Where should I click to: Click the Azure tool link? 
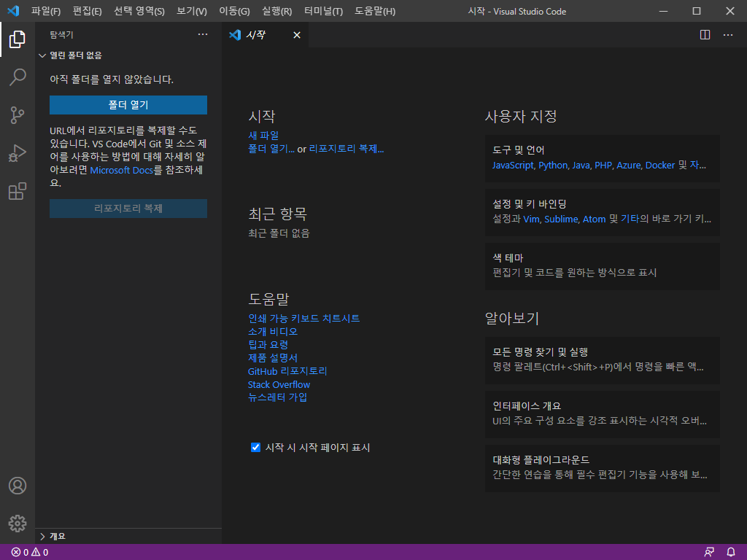[x=629, y=166]
